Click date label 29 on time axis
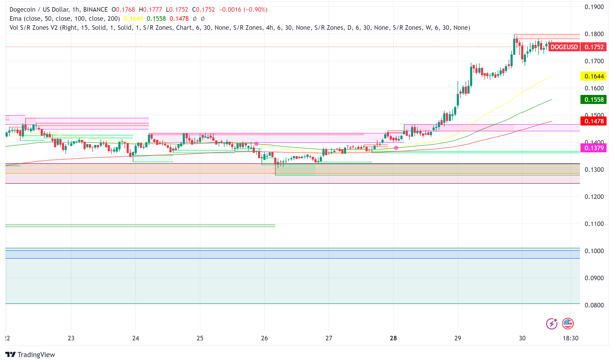The width and height of the screenshot is (614, 364). 458,338
